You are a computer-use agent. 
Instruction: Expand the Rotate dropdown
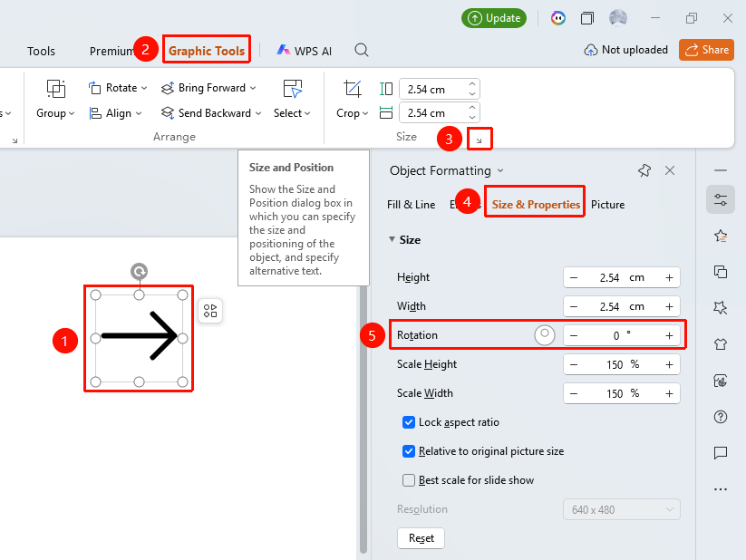pos(144,88)
